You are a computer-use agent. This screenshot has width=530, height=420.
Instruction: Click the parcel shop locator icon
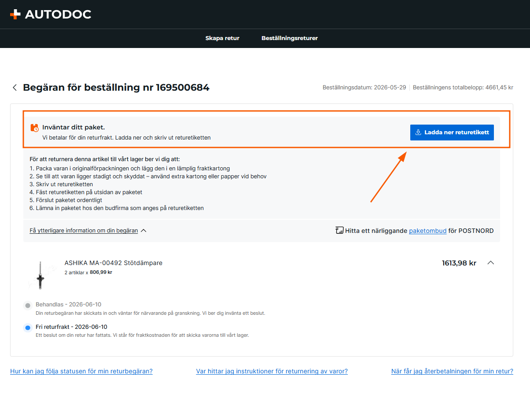(x=339, y=230)
